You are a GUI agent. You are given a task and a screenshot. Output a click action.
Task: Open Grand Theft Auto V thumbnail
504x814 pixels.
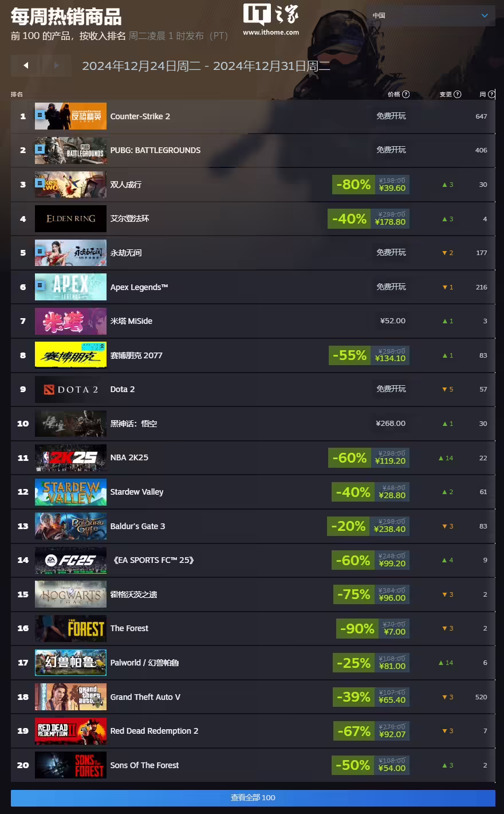pos(70,697)
